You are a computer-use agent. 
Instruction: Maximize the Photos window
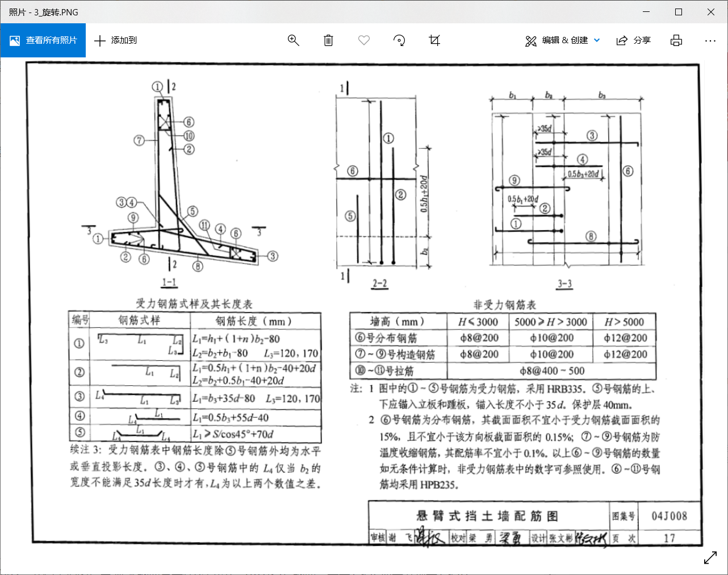point(678,12)
